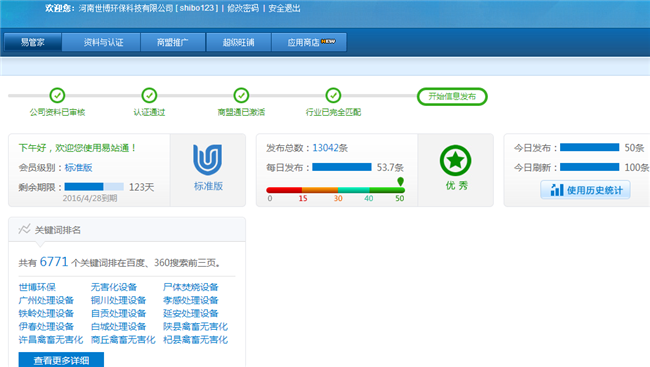Open keyword 孝感处理设备
The height and width of the screenshot is (367, 650).
[191, 300]
